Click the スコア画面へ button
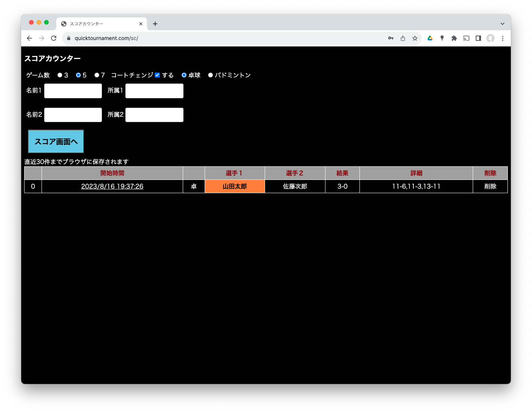Viewport: 532px width, 412px height. pyautogui.click(x=56, y=141)
